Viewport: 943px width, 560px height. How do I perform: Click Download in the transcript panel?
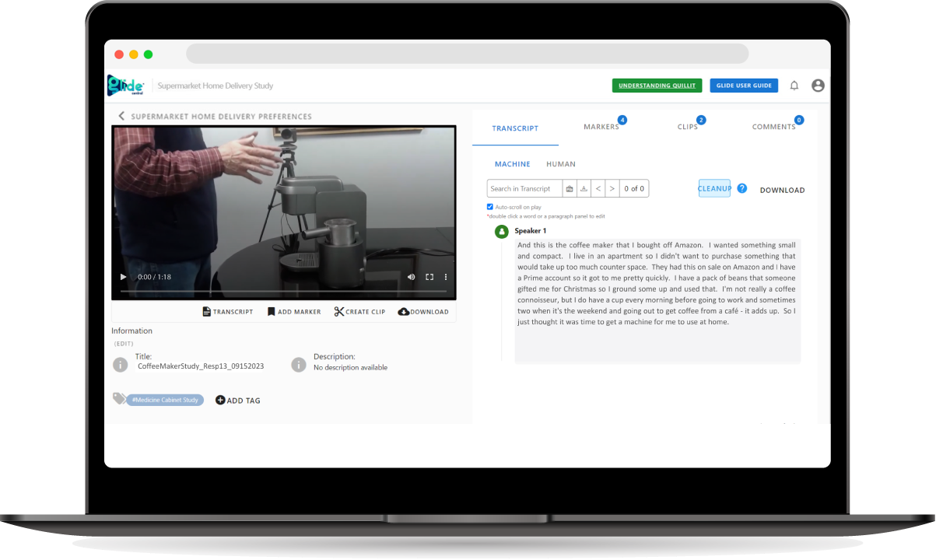point(782,190)
